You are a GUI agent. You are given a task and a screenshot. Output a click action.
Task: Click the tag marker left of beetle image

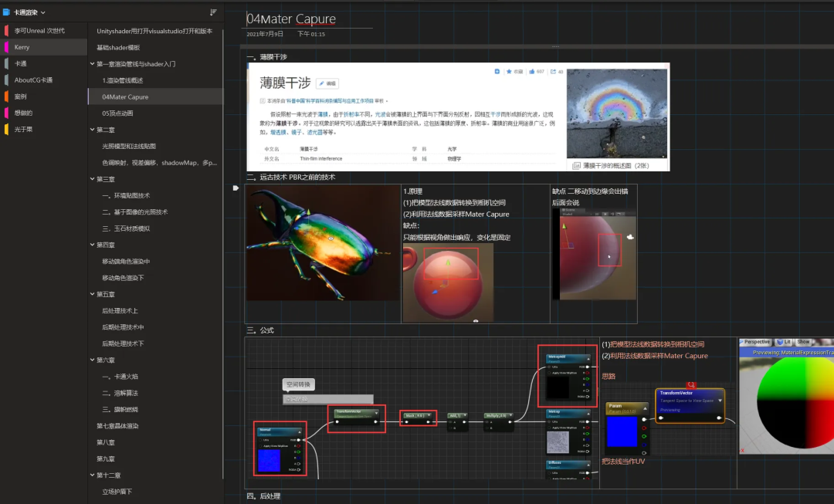pyautogui.click(x=236, y=188)
